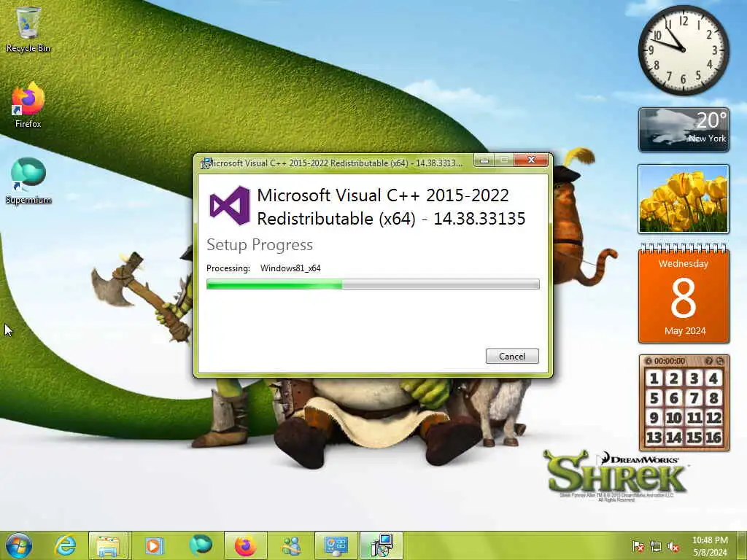Click puzzle tile 16
747x560 pixels.
(713, 437)
